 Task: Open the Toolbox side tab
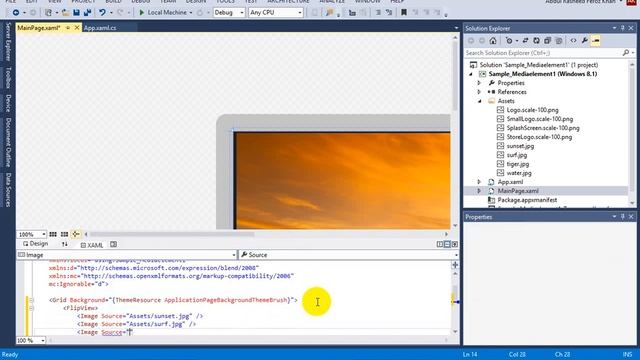[7, 78]
